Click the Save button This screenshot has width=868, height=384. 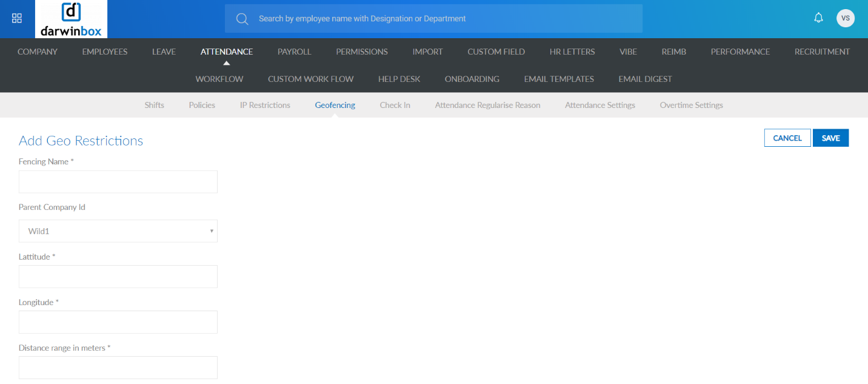[x=830, y=138]
